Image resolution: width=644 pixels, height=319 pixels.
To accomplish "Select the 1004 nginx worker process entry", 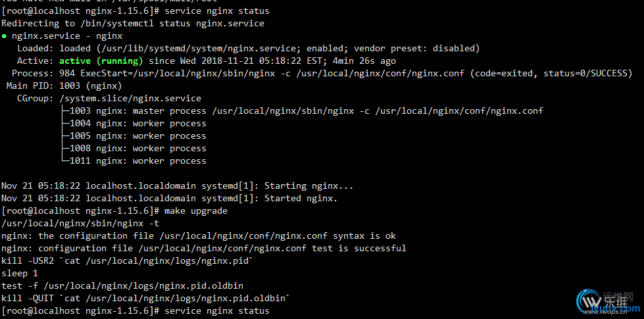I will click(134, 124).
